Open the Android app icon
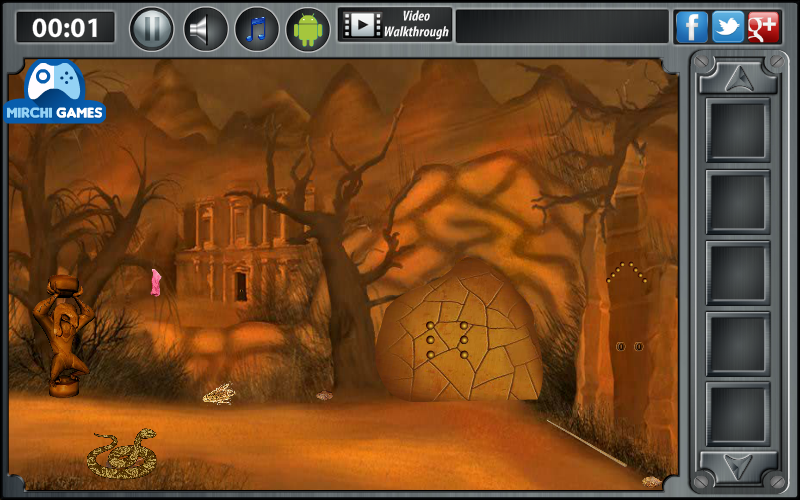Image resolution: width=800 pixels, height=500 pixels. (308, 29)
